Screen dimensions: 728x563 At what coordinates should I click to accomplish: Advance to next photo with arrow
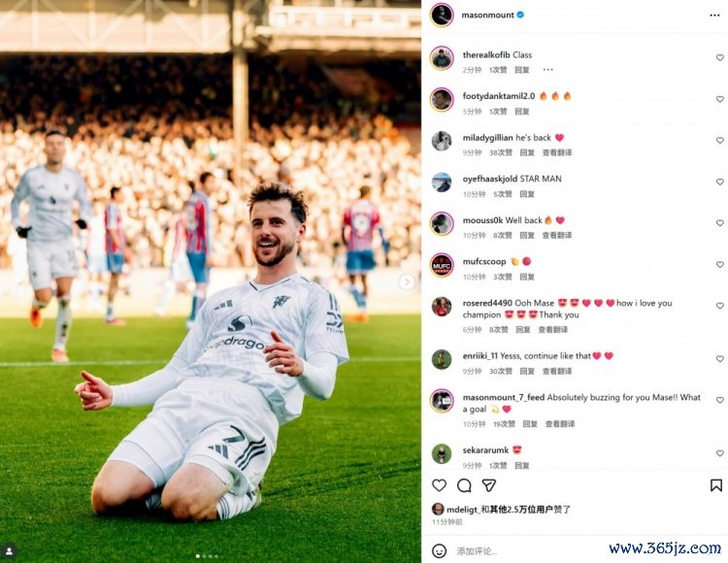(407, 281)
